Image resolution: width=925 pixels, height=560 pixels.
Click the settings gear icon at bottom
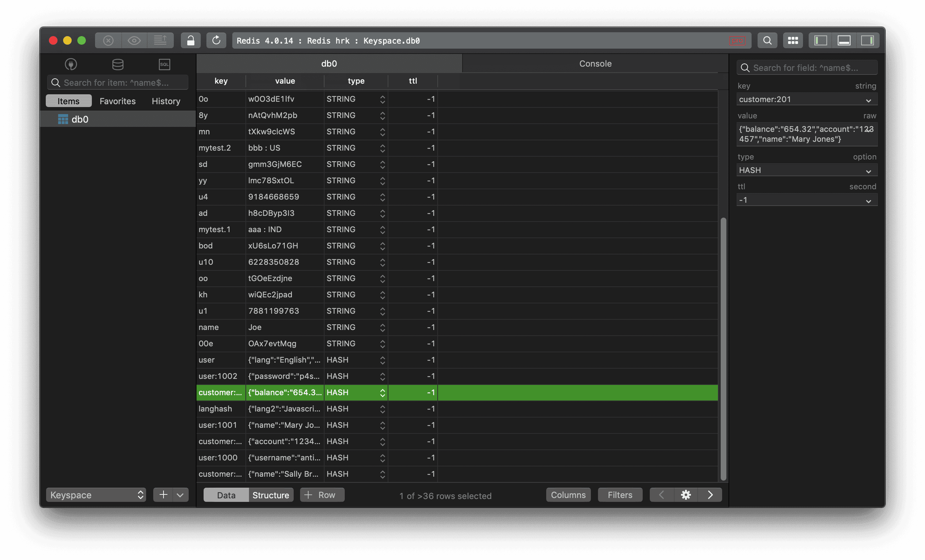coord(686,495)
